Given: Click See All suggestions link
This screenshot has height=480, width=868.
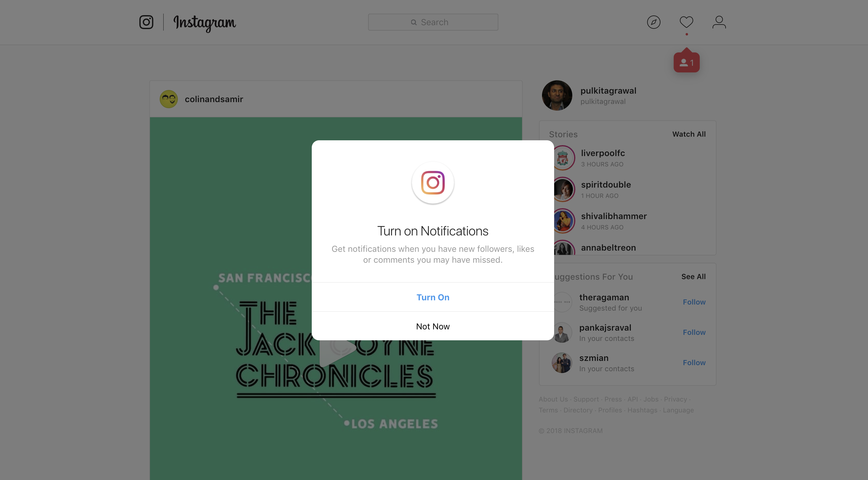Looking at the screenshot, I should pyautogui.click(x=694, y=276).
